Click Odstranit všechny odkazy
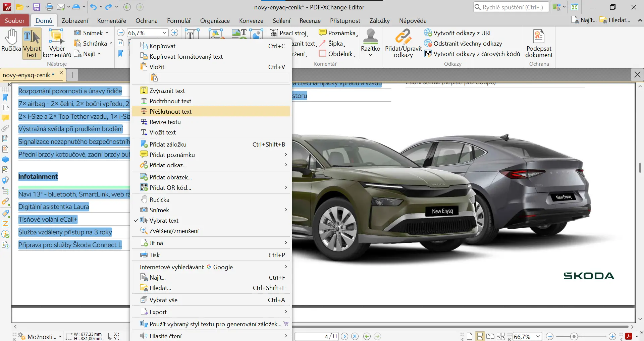The height and width of the screenshot is (341, 644). [463, 43]
